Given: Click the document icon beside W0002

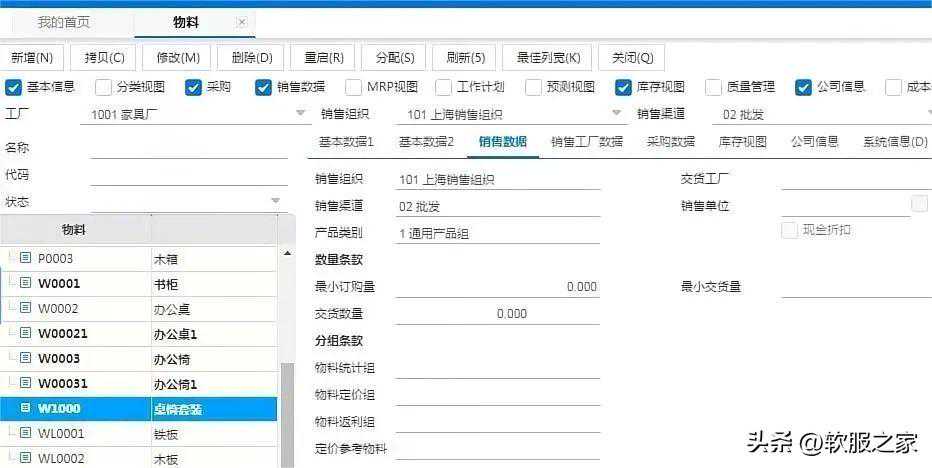Looking at the screenshot, I should 26,308.
